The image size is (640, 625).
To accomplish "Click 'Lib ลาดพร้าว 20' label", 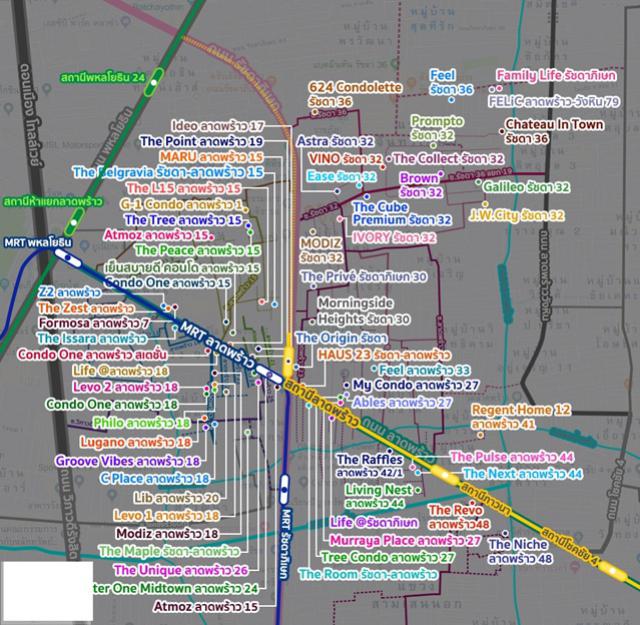I will pos(177,498).
